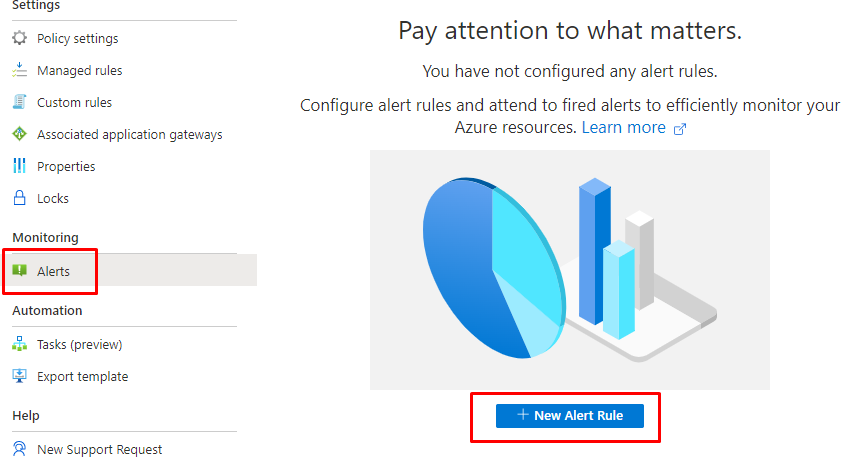Screen dimensions: 848x474
Task: Select Managed rules in the sidebar
Action: pyautogui.click(x=79, y=71)
